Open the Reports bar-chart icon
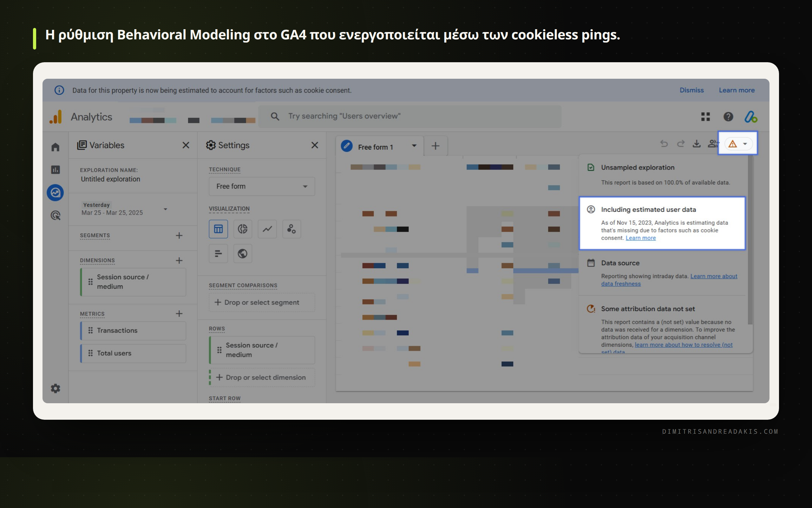The height and width of the screenshot is (508, 812). [56, 170]
